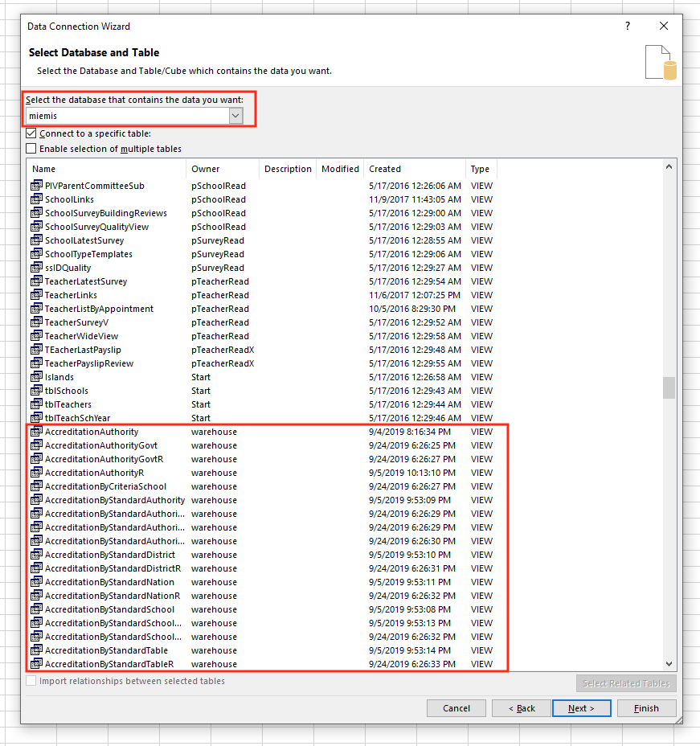This screenshot has height=746, width=700.
Task: Sort list by Owner column header
Action: click(x=223, y=169)
